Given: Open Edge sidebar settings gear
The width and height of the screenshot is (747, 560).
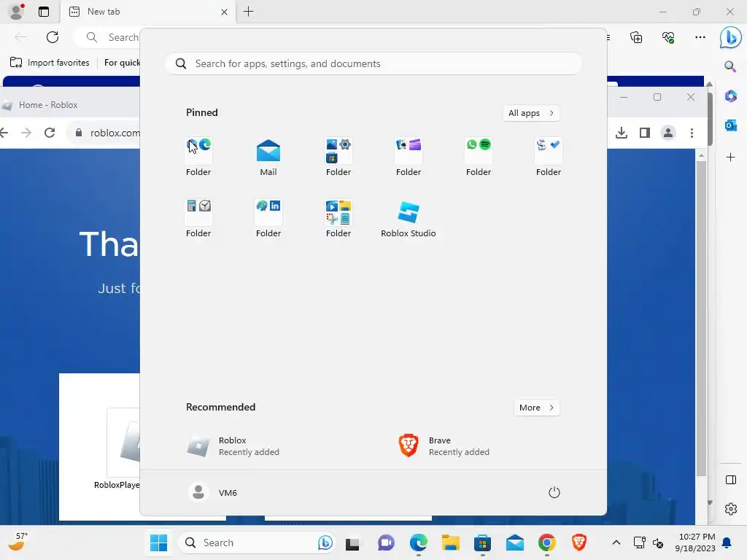Looking at the screenshot, I should 730,509.
